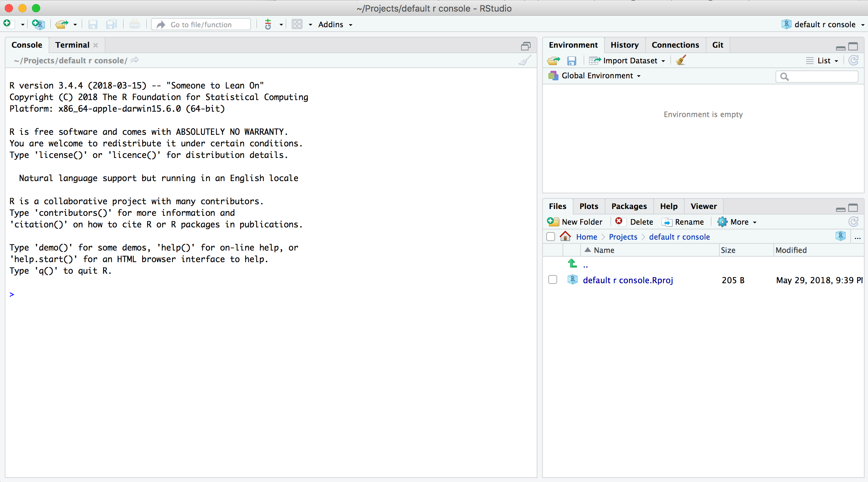Screen dimensions: 868x482
Task: Click view current working directory arrow icon
Action: coord(135,60)
